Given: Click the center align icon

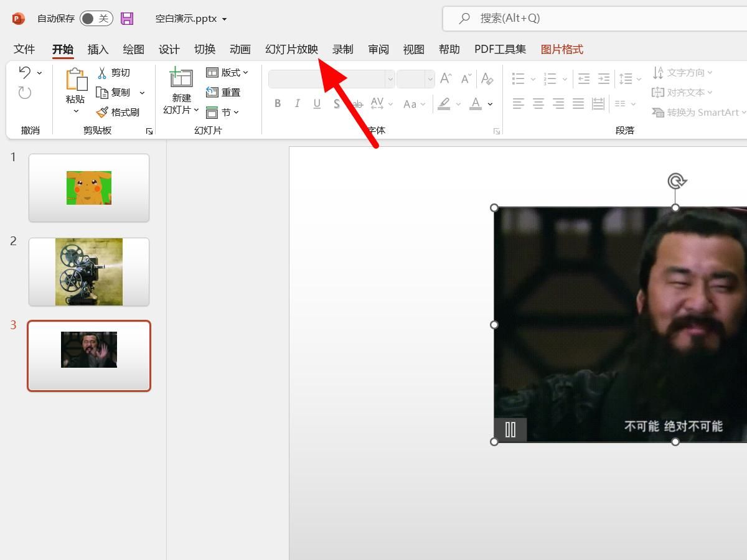Looking at the screenshot, I should (538, 104).
